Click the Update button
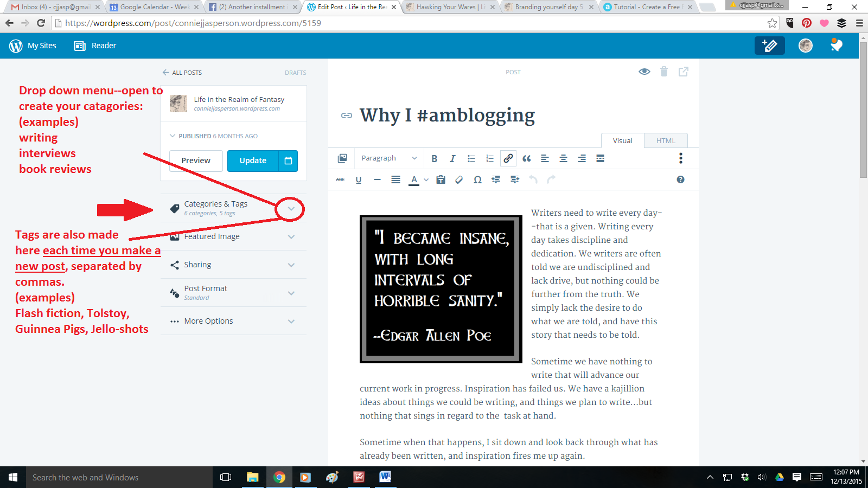The height and width of the screenshot is (488, 868). coord(253,161)
